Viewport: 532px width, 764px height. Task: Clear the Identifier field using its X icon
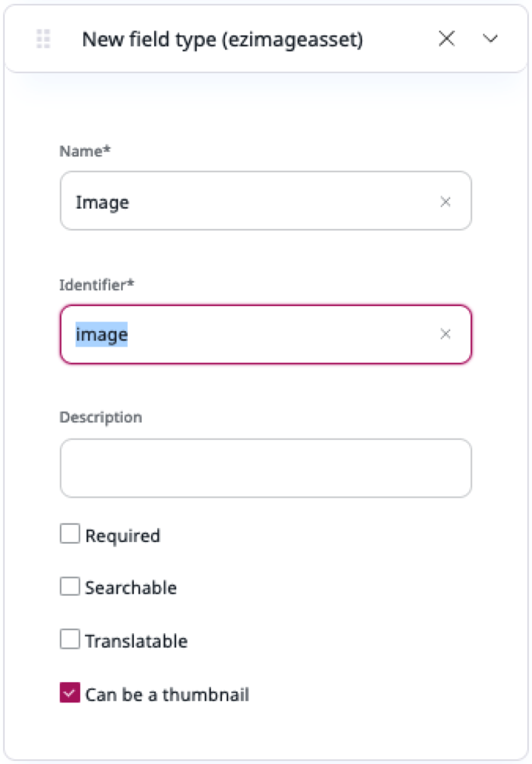(x=446, y=334)
